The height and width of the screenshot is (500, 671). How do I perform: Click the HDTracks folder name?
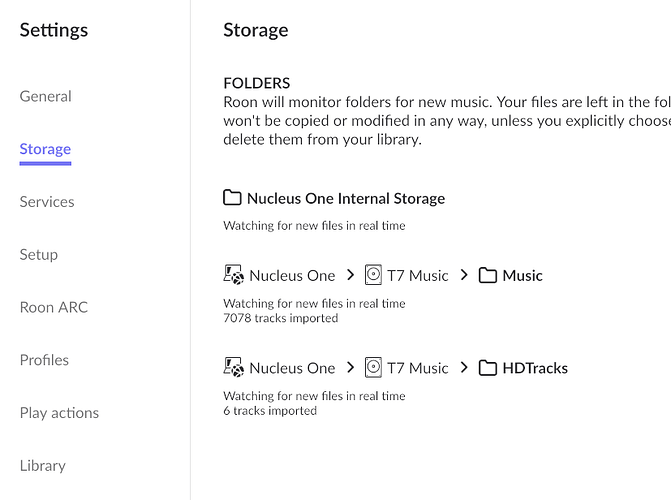[x=535, y=368]
